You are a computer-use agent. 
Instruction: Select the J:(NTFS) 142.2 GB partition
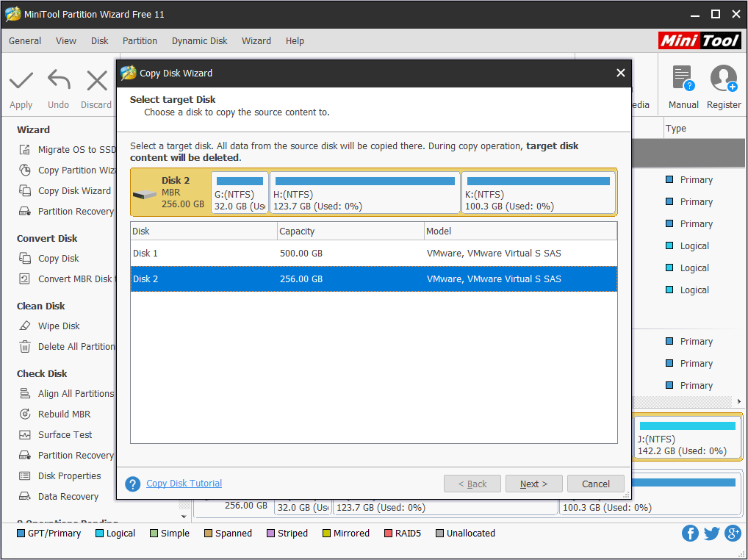[688, 437]
